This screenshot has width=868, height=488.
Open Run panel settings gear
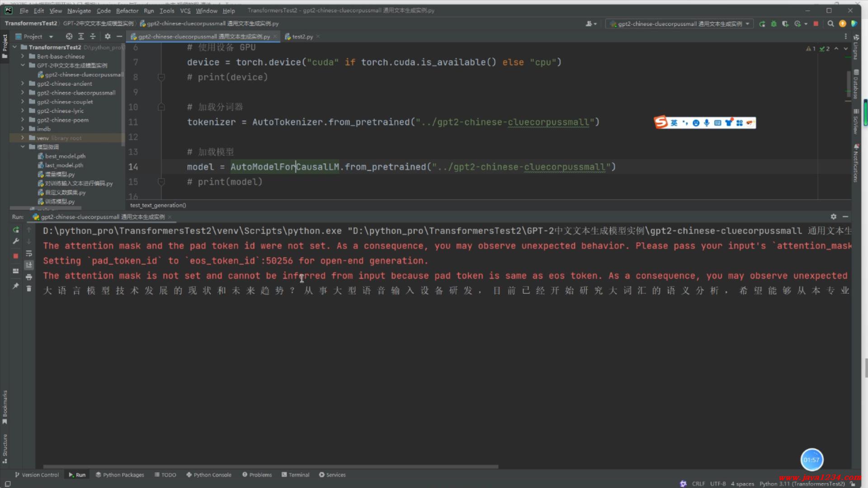(x=833, y=217)
